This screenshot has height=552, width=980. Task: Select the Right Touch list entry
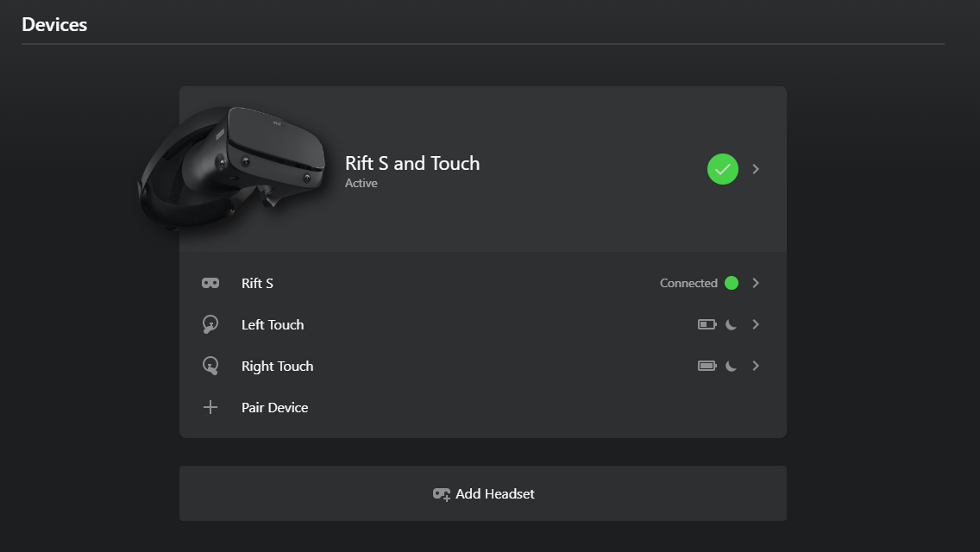coord(482,366)
